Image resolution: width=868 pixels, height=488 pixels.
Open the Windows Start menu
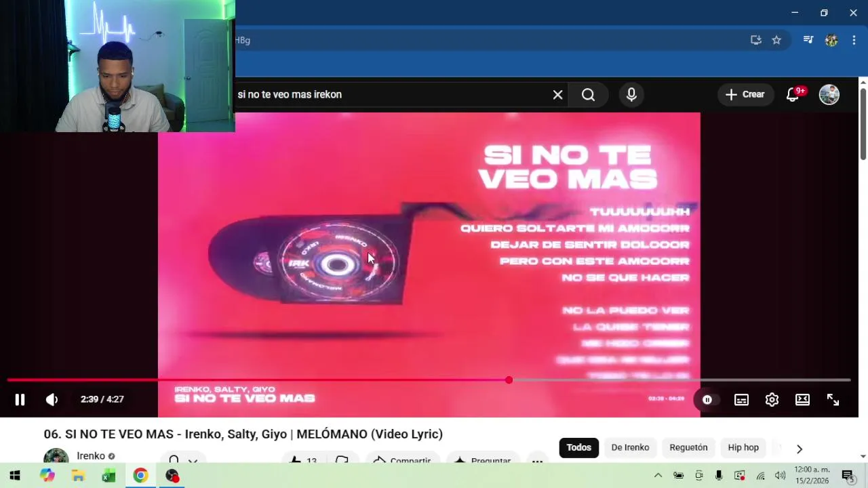tap(14, 476)
